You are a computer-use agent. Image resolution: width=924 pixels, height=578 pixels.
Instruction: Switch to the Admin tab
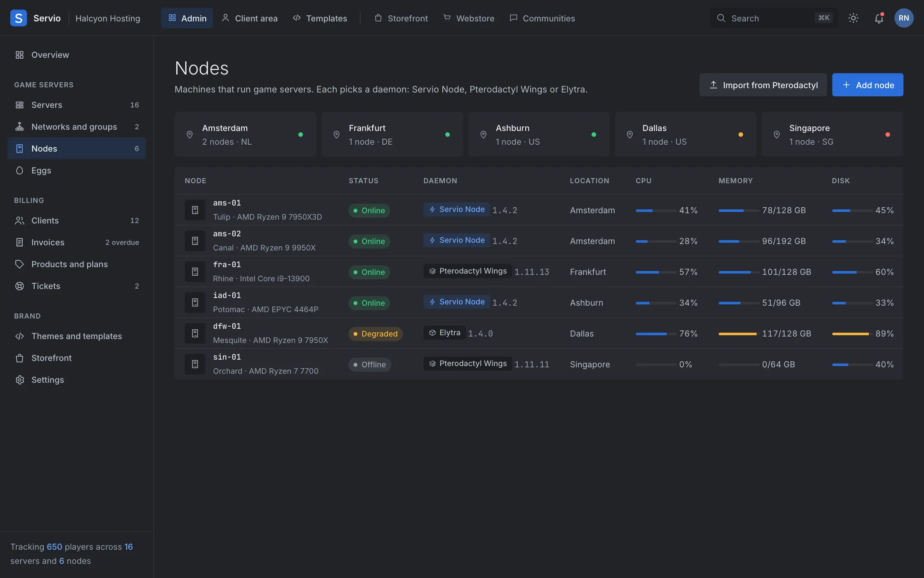tap(187, 18)
